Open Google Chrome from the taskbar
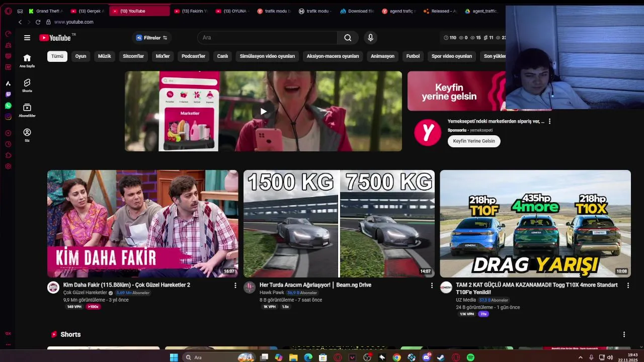This screenshot has width=644, height=362. [x=396, y=357]
